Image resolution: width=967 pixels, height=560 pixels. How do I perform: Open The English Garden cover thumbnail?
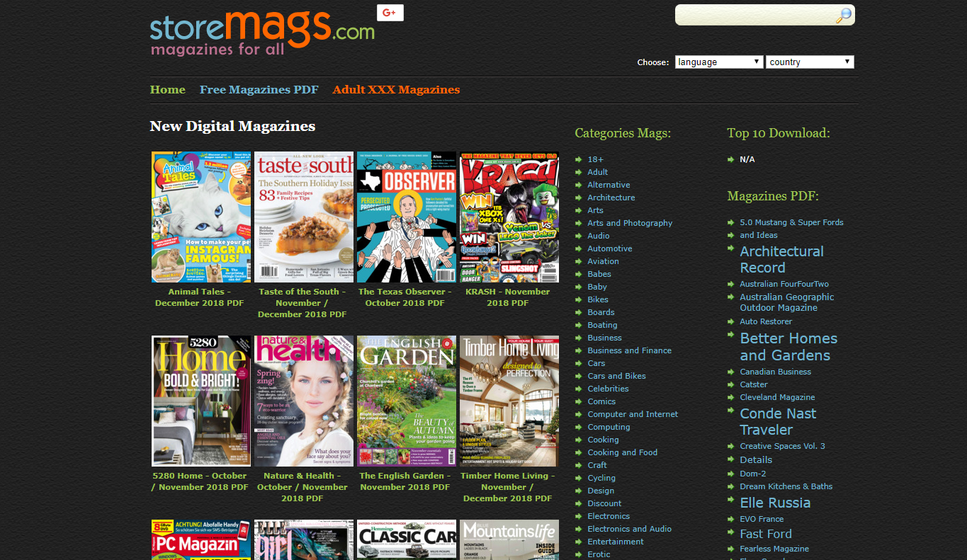[407, 401]
